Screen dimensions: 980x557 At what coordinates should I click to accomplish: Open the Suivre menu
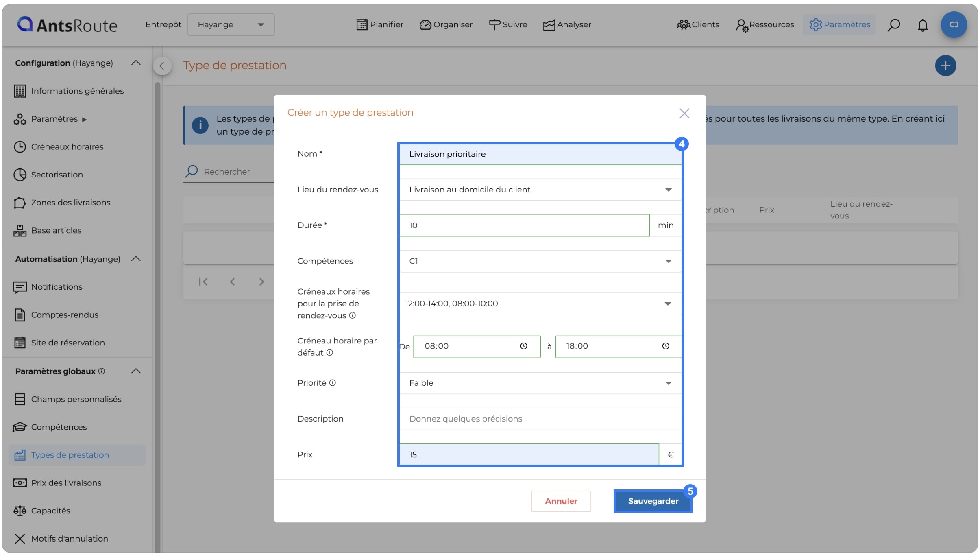click(x=508, y=25)
